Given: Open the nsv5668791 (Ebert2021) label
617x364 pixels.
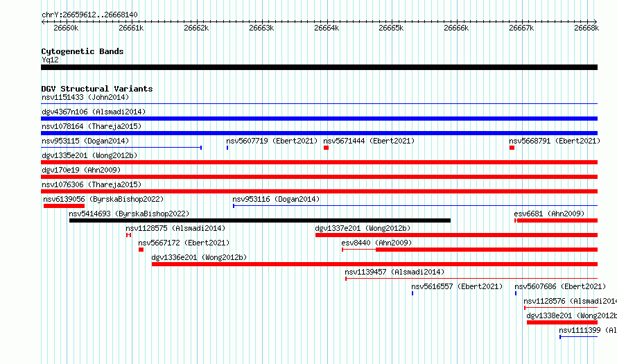Looking at the screenshot, I should pyautogui.click(x=555, y=141).
